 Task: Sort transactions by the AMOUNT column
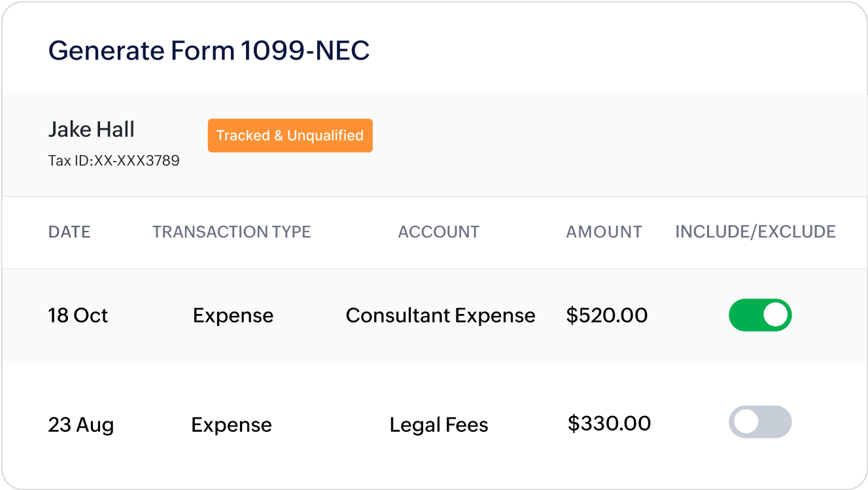pyautogui.click(x=604, y=232)
